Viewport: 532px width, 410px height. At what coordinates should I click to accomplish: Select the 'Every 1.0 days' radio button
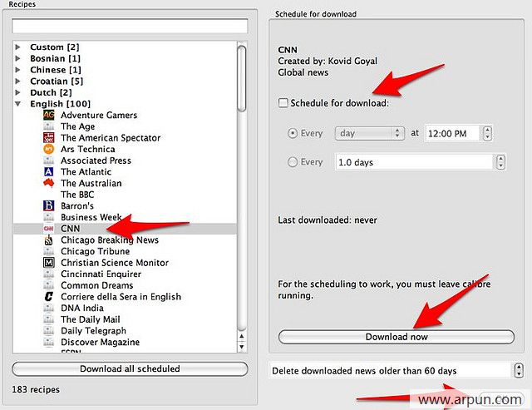click(293, 162)
